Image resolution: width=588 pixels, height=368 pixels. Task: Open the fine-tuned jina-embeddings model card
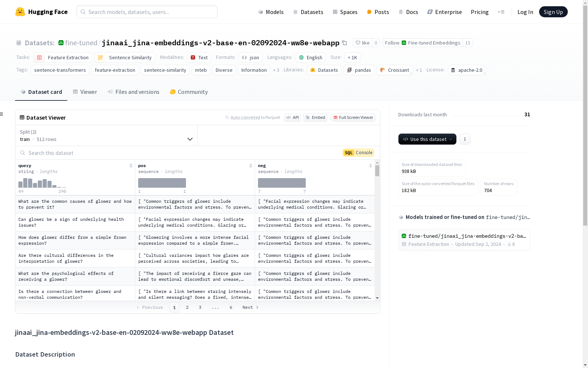pos(464,240)
